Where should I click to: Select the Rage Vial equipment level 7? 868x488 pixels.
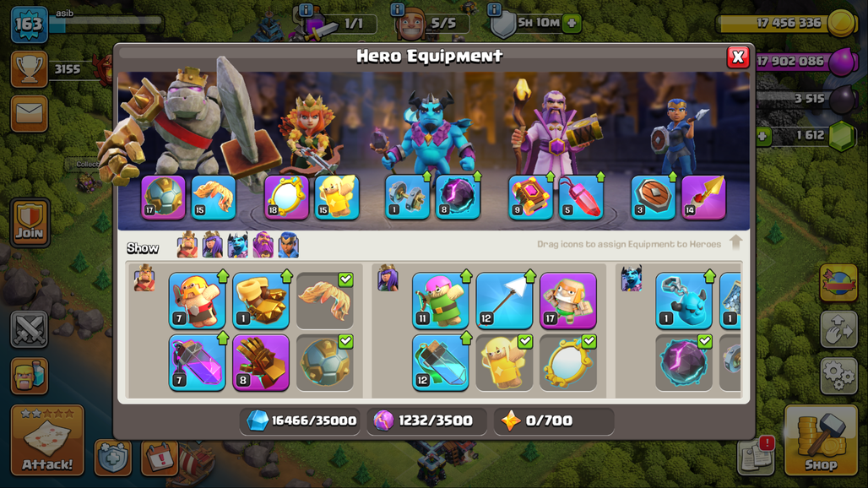197,362
